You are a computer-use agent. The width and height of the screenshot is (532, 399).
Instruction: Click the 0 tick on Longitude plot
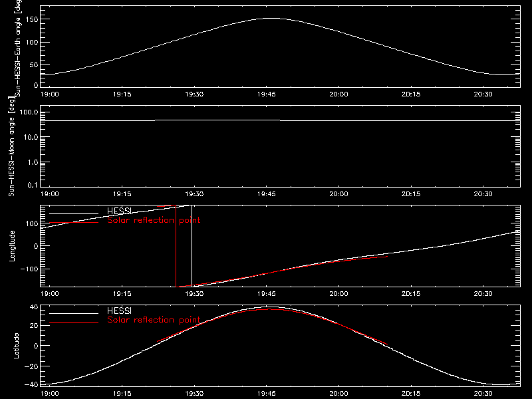tap(36, 246)
